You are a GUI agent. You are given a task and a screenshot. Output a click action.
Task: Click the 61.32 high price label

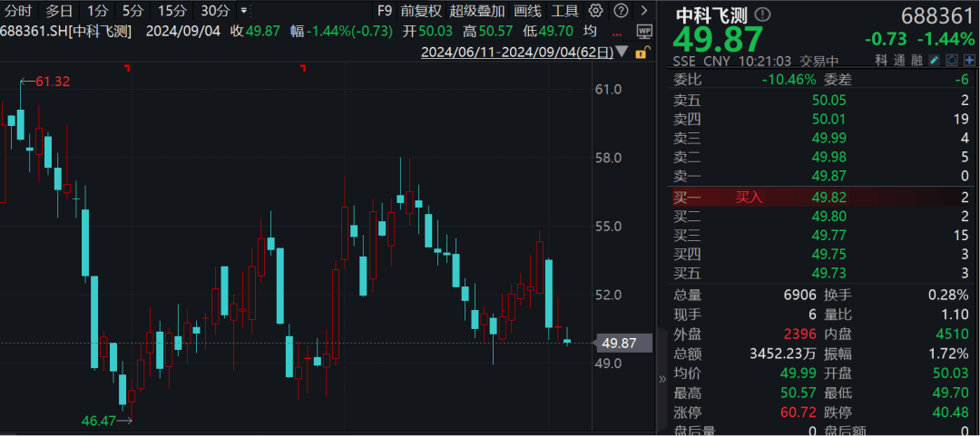click(x=53, y=82)
